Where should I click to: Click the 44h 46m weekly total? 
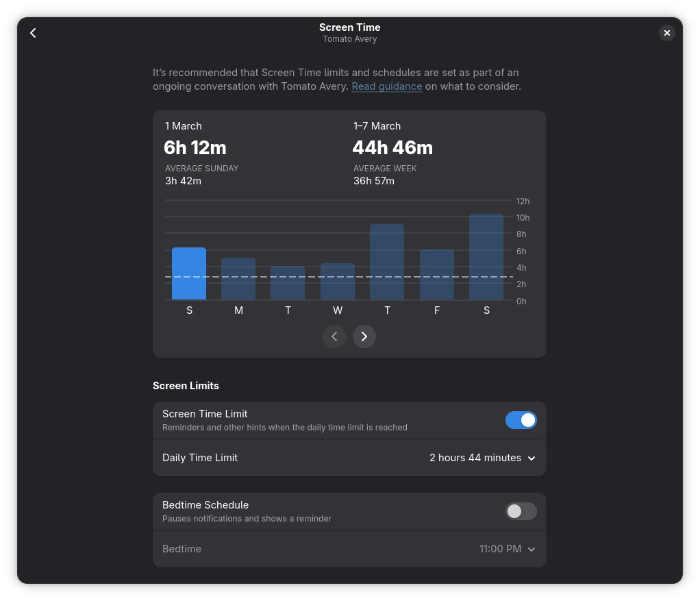(x=392, y=147)
